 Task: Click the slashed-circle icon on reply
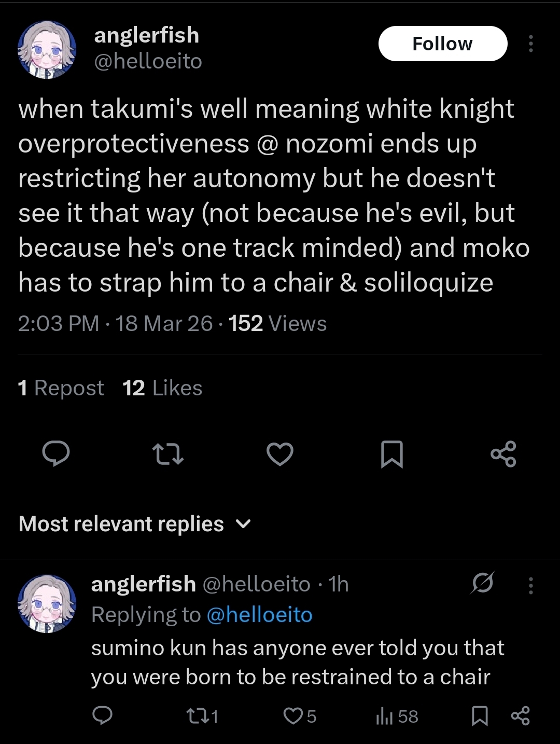(x=482, y=584)
